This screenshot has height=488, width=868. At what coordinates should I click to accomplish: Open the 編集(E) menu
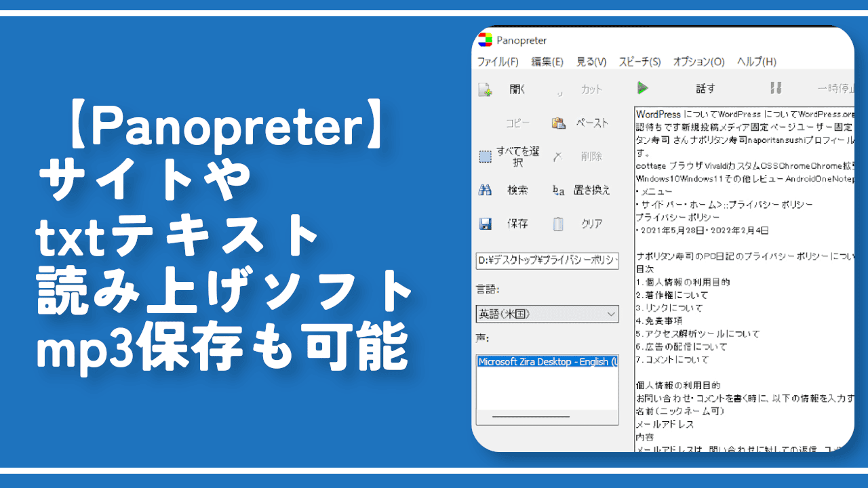pos(547,62)
